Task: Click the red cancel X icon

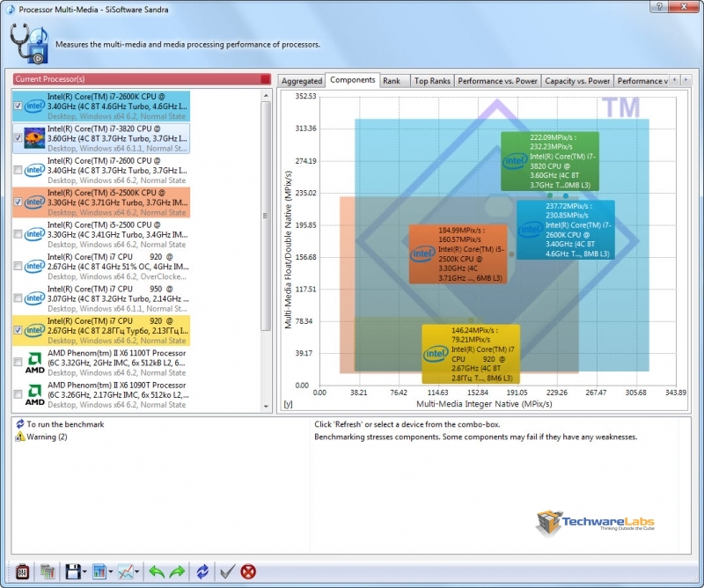Action: pyautogui.click(x=248, y=571)
